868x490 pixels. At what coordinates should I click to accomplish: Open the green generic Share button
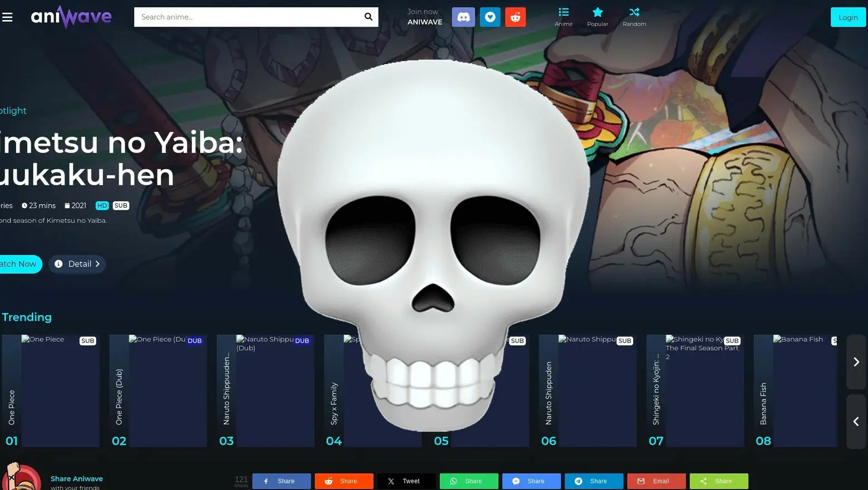tap(719, 481)
